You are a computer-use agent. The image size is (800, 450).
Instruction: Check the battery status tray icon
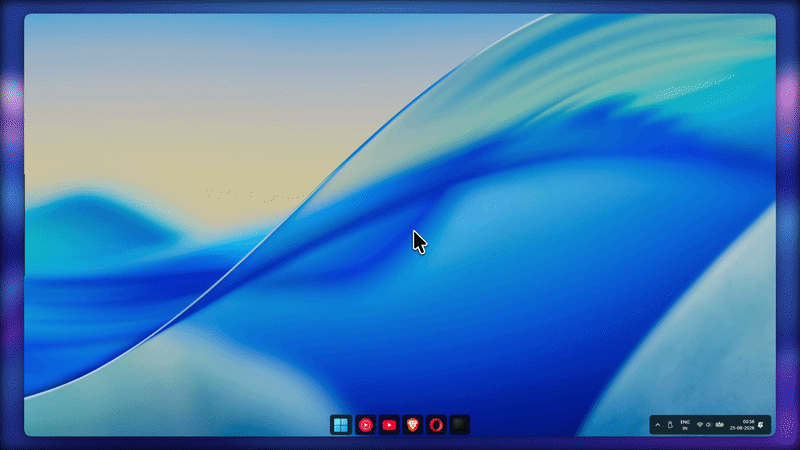coord(720,424)
